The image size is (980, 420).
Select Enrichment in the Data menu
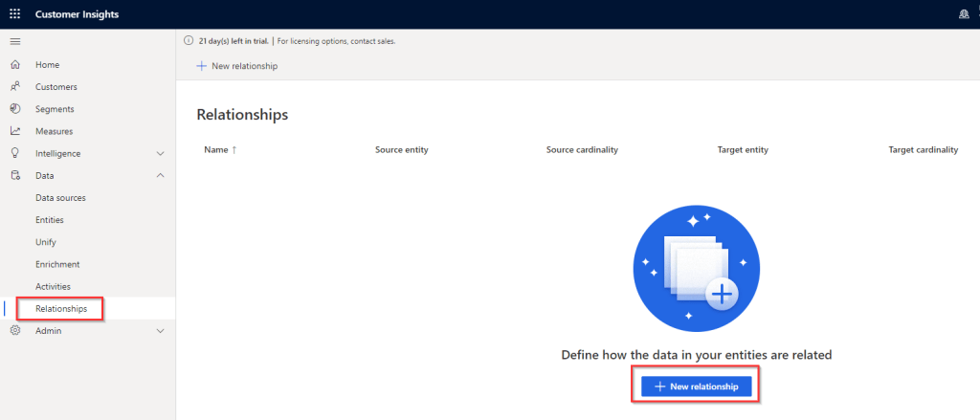[57, 264]
